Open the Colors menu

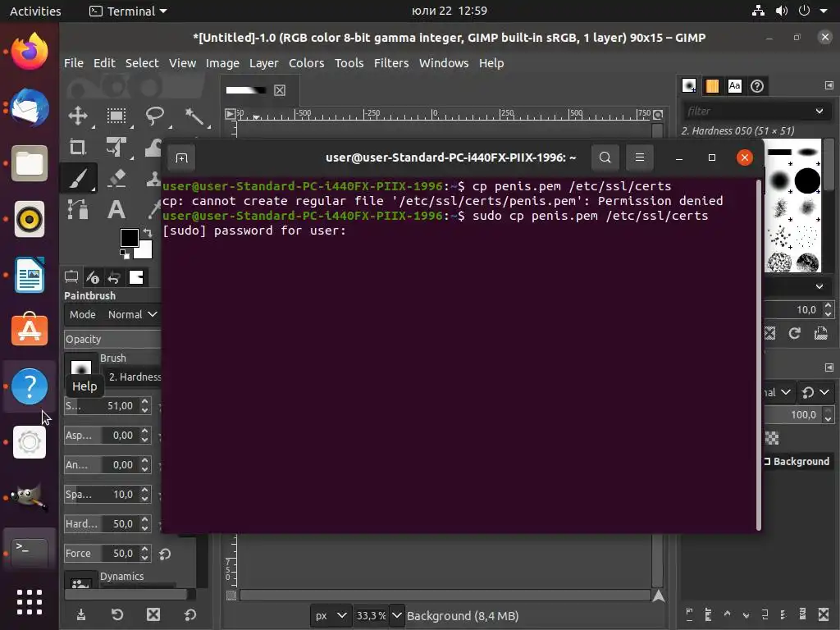click(307, 63)
